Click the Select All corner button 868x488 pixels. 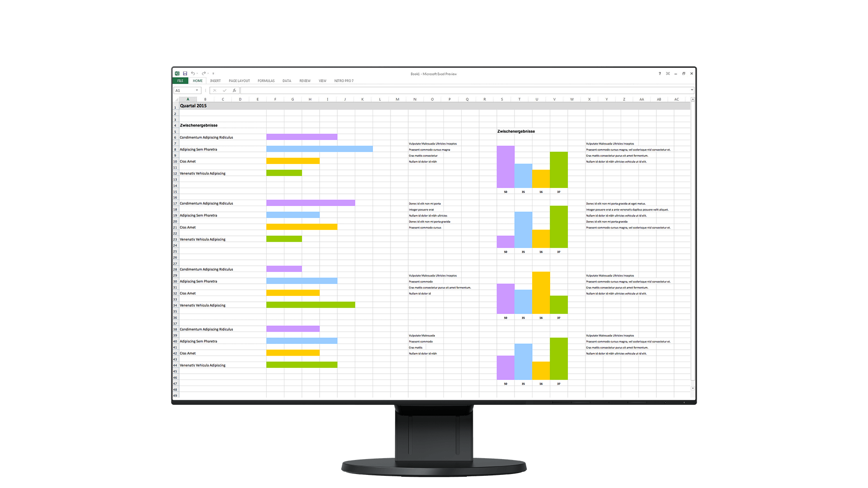pos(176,99)
